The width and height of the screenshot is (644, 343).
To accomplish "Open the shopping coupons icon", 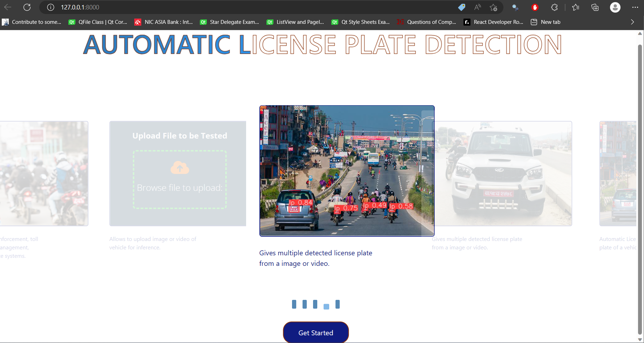I will [461, 7].
